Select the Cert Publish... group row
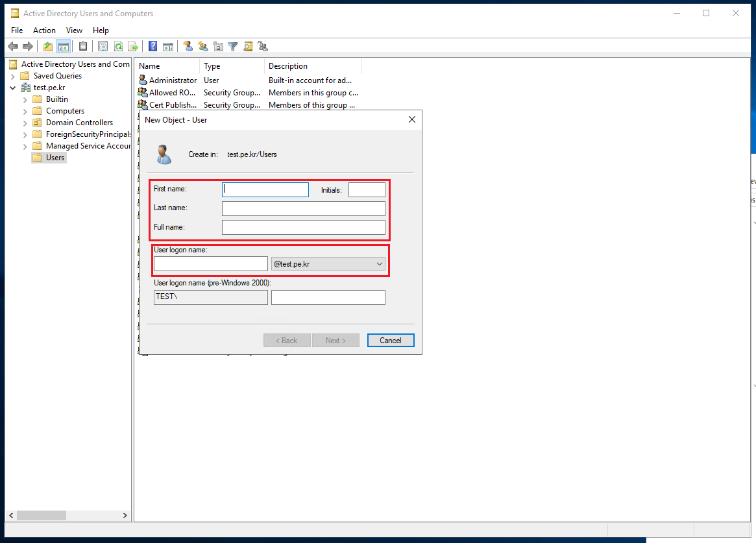 click(249, 105)
